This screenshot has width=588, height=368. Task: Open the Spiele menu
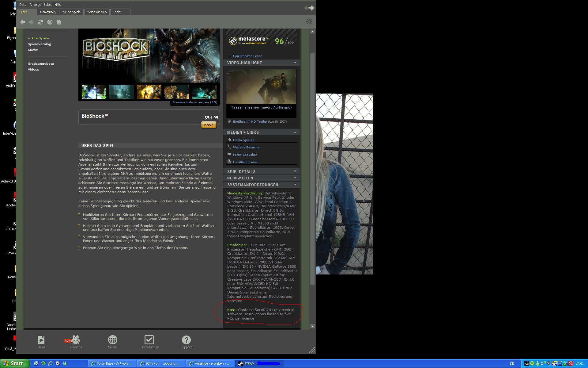(48, 5)
